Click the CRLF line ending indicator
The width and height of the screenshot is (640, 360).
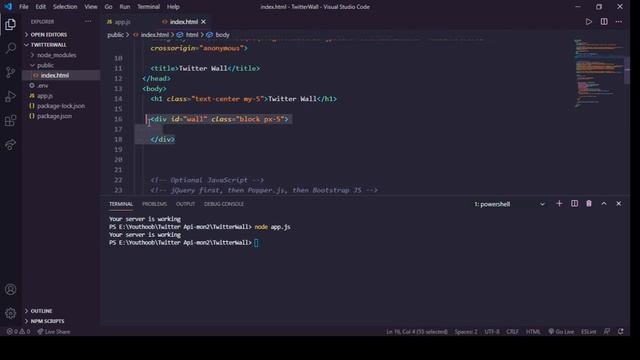(512, 331)
